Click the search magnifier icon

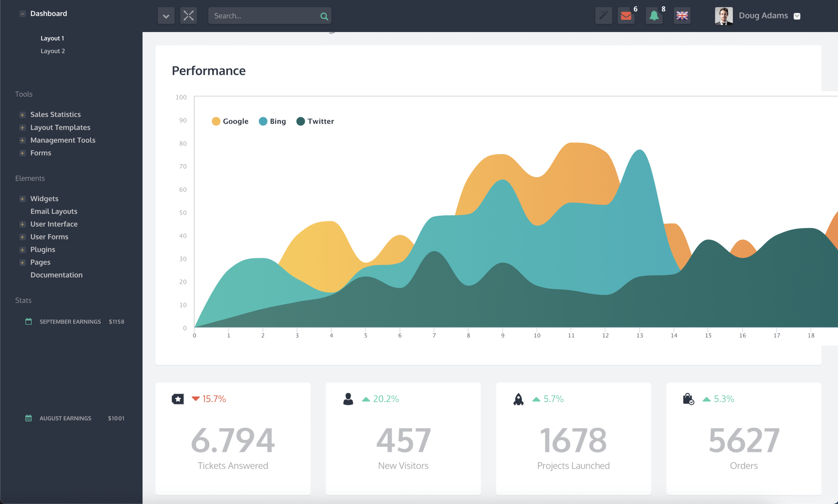coord(324,16)
